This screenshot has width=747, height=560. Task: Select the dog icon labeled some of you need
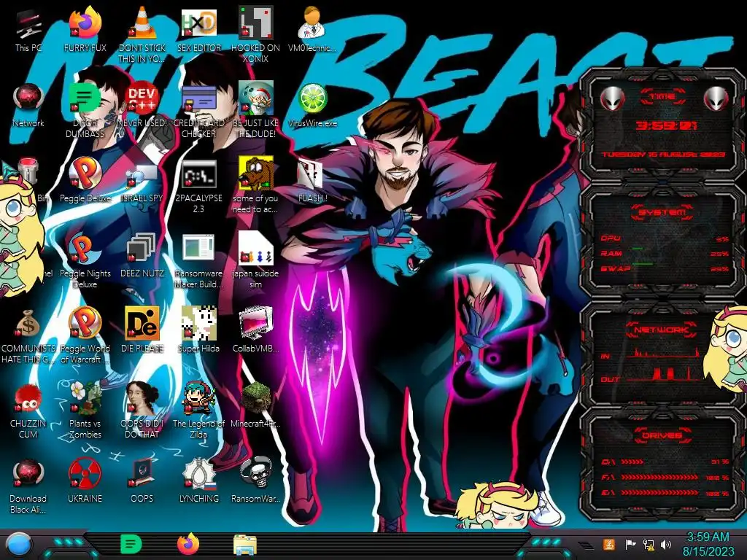[256, 186]
